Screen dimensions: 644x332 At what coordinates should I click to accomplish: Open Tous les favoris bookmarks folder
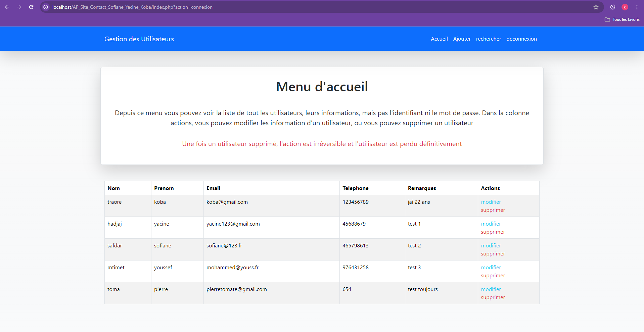pyautogui.click(x=622, y=19)
